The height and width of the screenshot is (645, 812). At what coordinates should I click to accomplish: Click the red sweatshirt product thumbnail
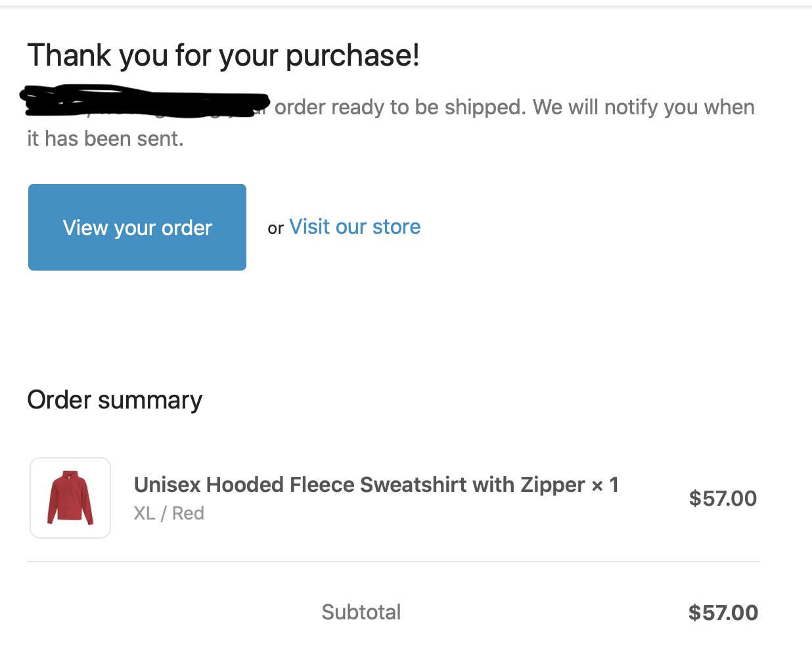[70, 498]
